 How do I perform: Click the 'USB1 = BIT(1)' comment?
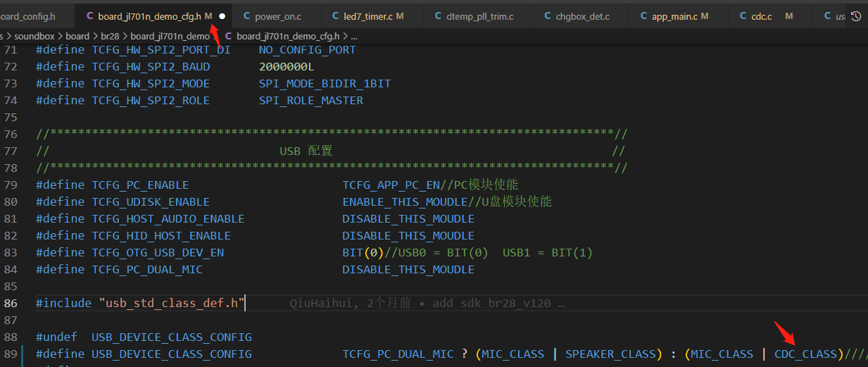(x=548, y=252)
